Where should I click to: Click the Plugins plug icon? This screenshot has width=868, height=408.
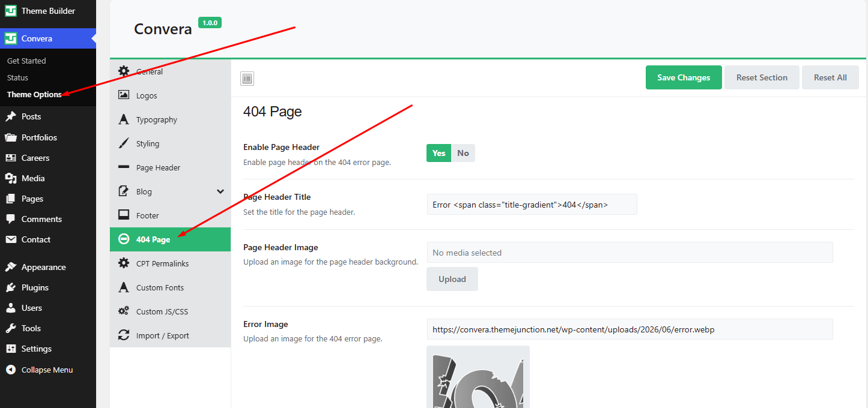pos(11,287)
